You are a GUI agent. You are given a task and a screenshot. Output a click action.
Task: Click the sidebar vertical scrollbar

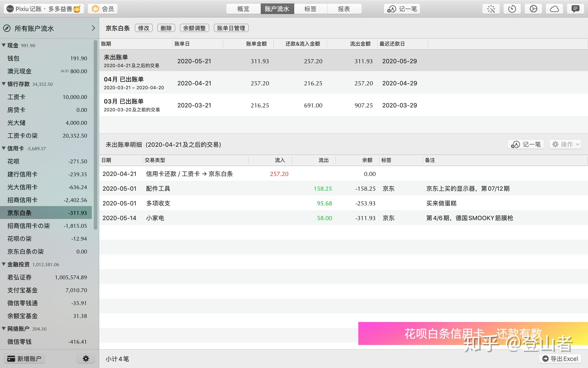[x=96, y=135]
